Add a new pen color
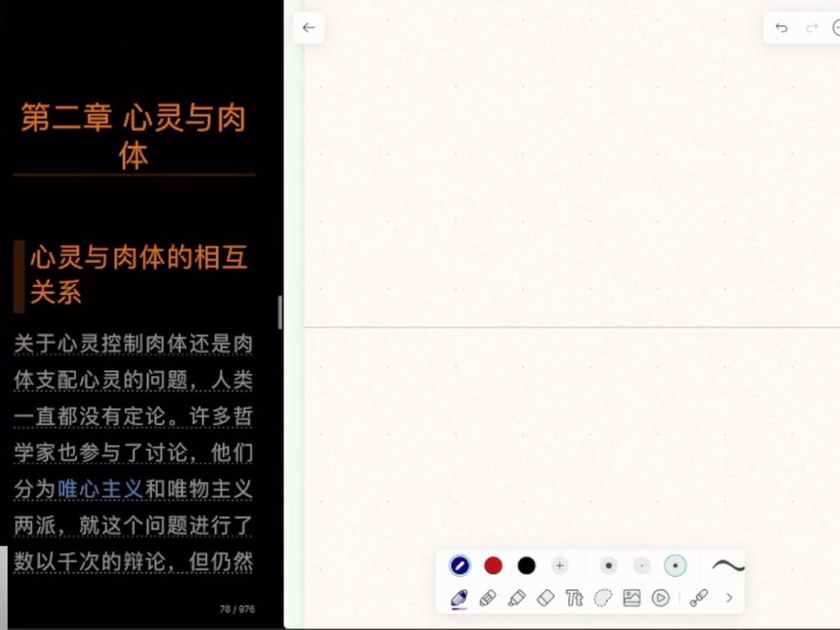 tap(559, 565)
